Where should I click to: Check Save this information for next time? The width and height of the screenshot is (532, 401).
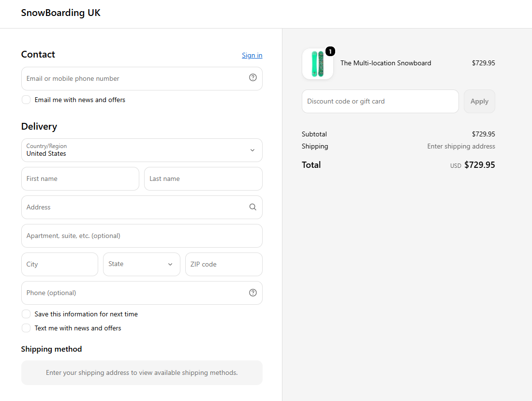tap(26, 314)
